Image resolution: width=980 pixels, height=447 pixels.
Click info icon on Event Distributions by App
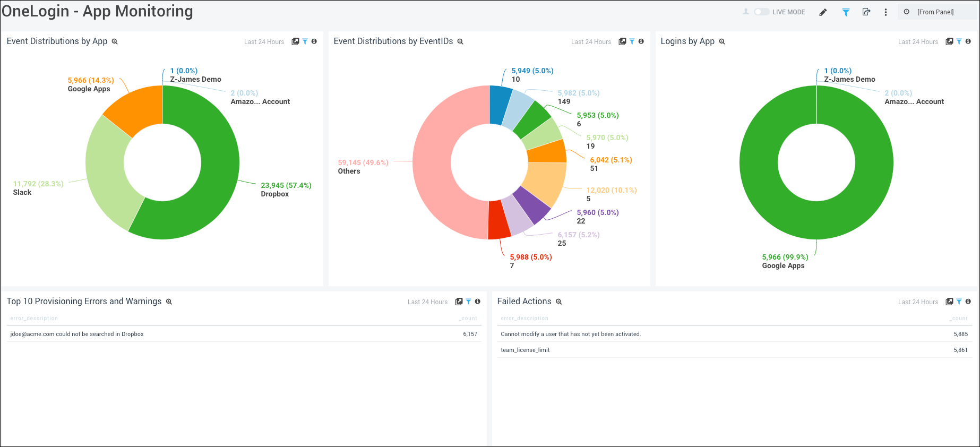(x=314, y=41)
